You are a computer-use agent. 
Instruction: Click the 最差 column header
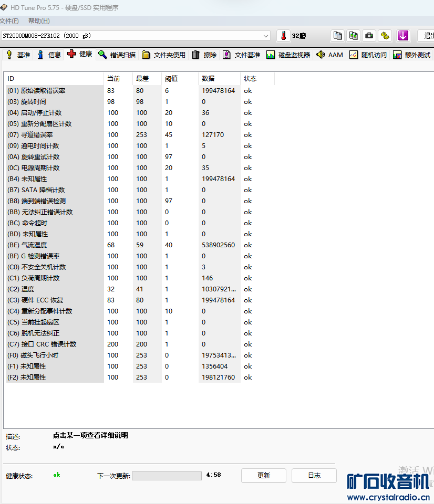click(147, 79)
